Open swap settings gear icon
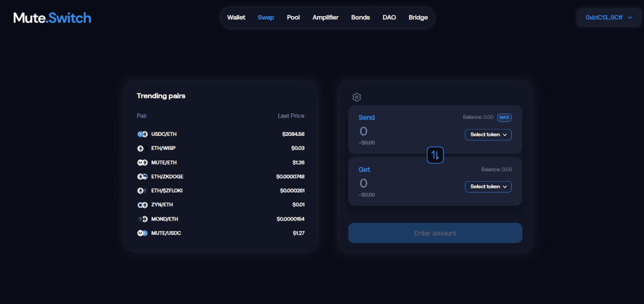The width and height of the screenshot is (644, 304). click(357, 97)
